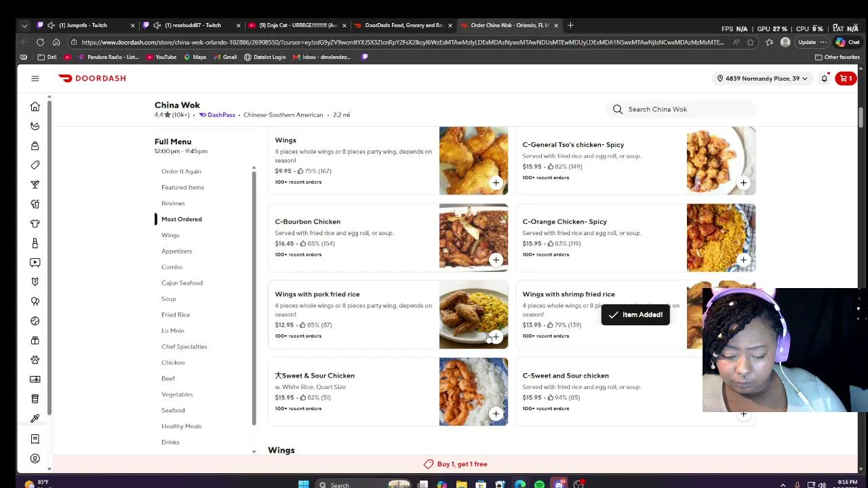The height and width of the screenshot is (488, 868).
Task: Add C-Sweet and Sour chicken to cart
Action: pyautogui.click(x=743, y=414)
